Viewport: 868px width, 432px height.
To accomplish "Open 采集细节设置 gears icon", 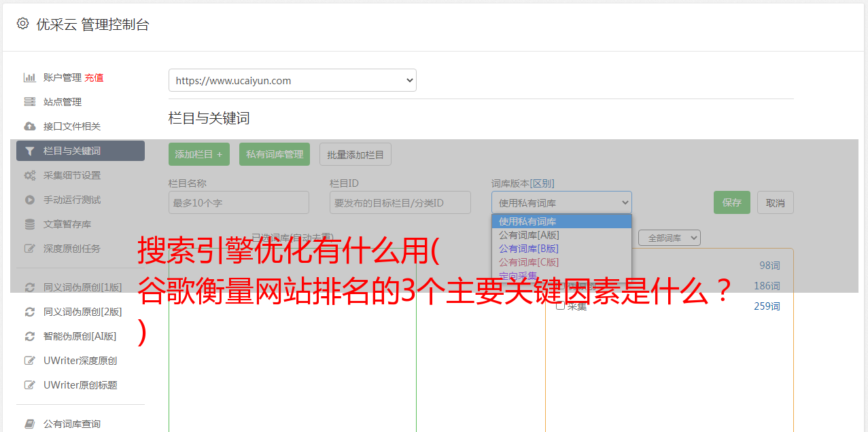I will (x=29, y=175).
